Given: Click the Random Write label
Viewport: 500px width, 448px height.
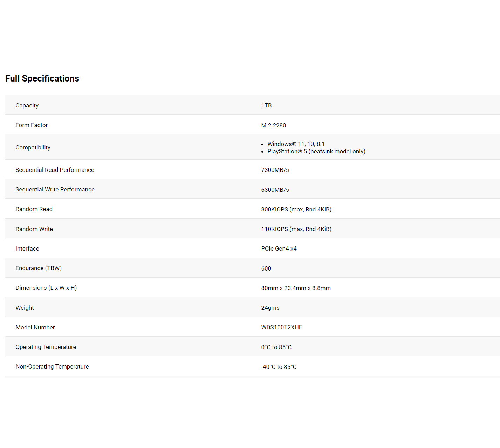Looking at the screenshot, I should (34, 229).
